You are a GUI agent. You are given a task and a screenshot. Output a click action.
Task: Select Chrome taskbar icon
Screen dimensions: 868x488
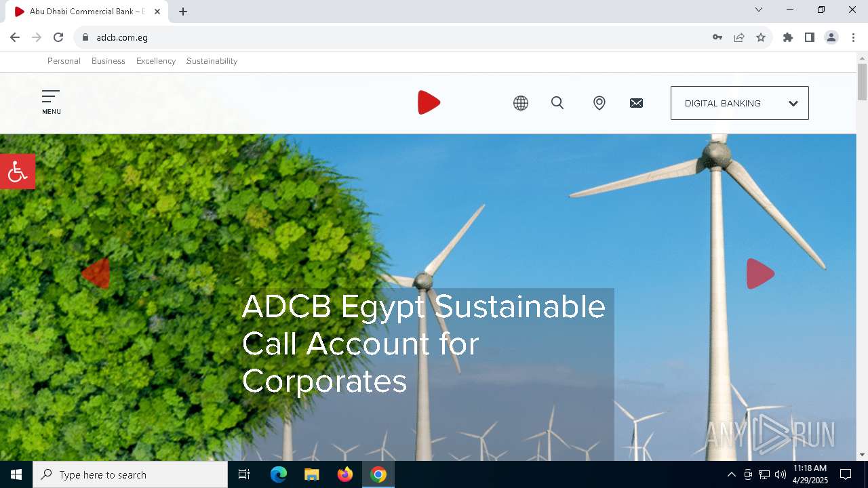coord(378,474)
